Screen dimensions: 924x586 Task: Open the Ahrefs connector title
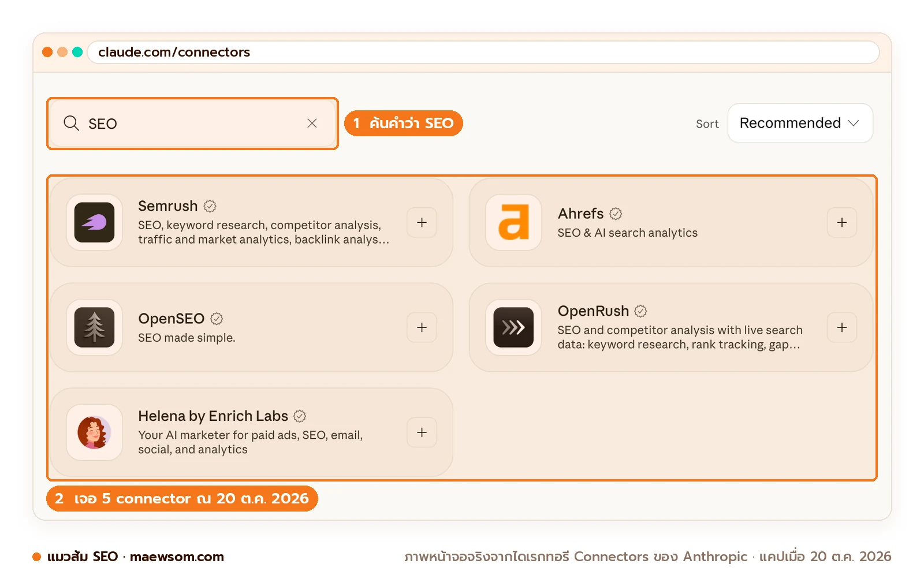coord(580,214)
